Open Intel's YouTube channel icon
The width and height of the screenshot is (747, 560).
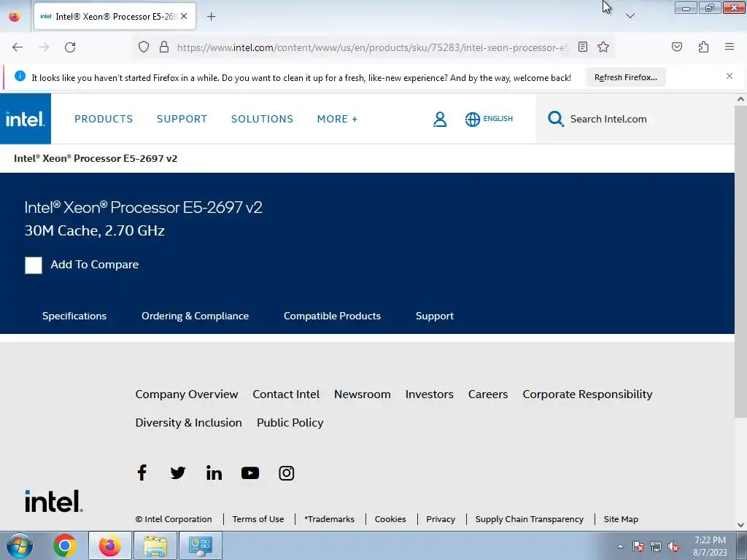250,472
